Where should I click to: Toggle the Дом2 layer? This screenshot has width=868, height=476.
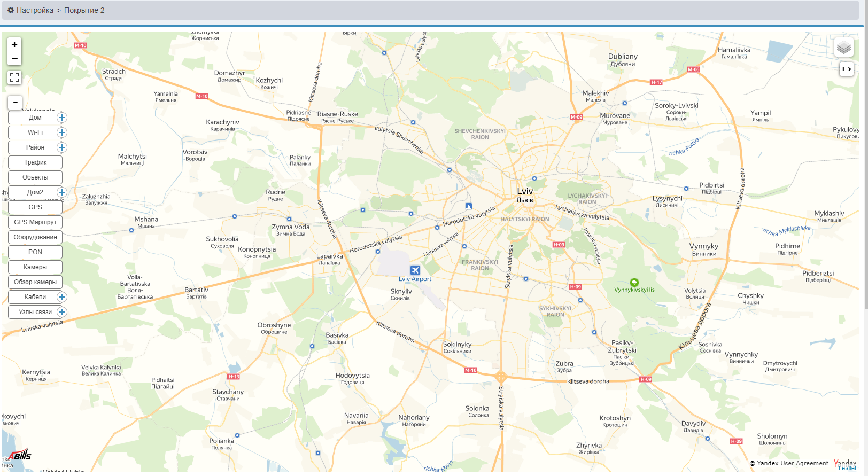[35, 192]
